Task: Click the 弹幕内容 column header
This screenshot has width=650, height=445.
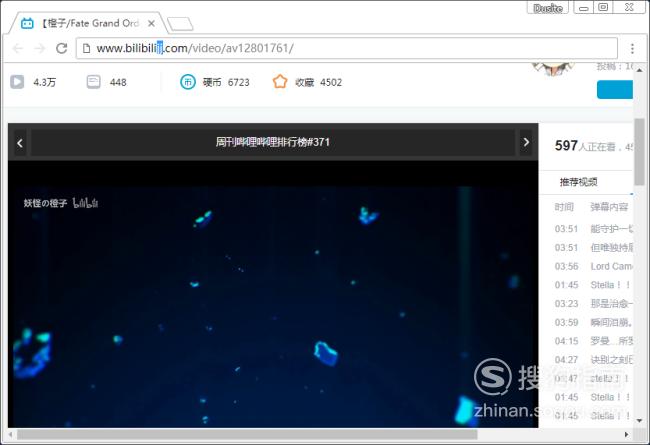Action: [609, 207]
